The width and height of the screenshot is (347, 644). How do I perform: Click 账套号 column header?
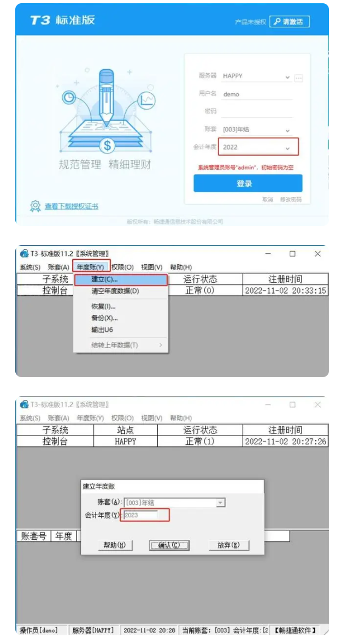point(34,536)
